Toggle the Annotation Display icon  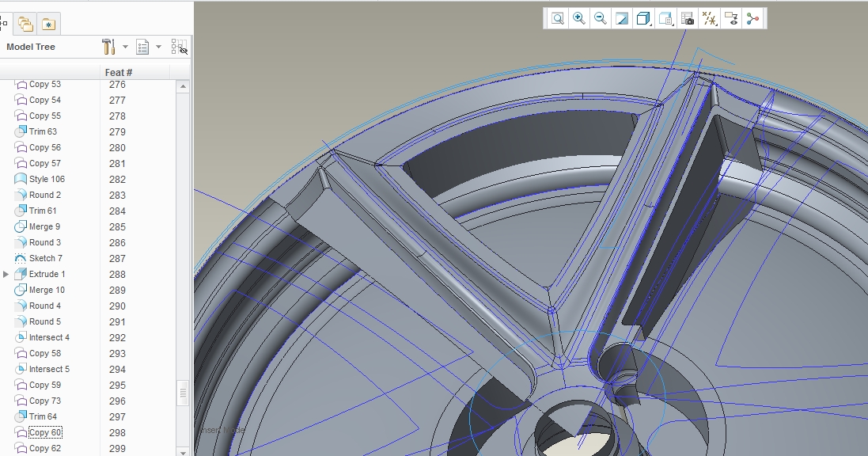point(731,18)
